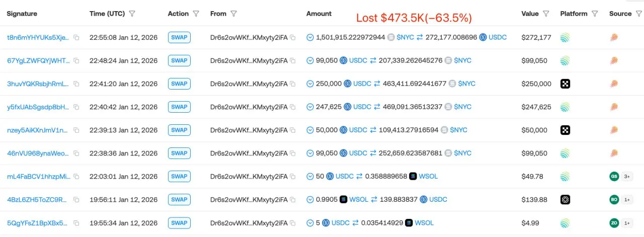Screen dimensions: 644x237
Task: Copy the 67YgLZWFQYjWHT signature
Action: (76, 60)
